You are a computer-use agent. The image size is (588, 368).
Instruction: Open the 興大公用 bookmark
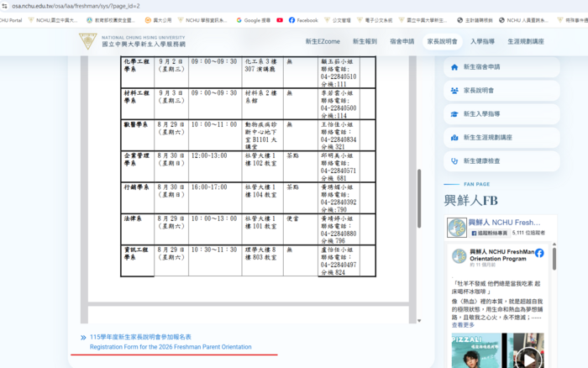tap(158, 20)
